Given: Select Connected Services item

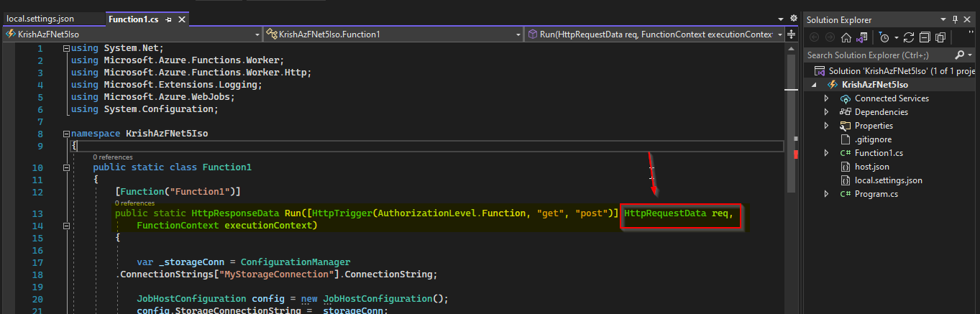Looking at the screenshot, I should (x=892, y=98).
